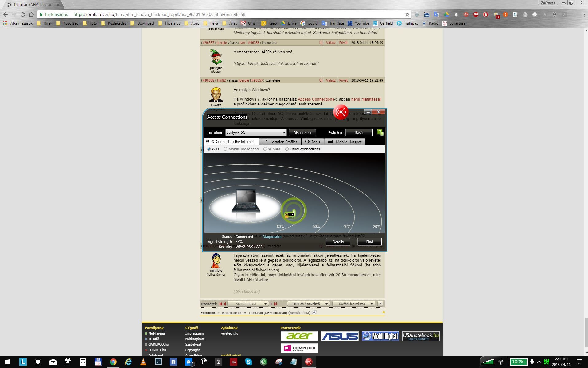Click the up arrow to page top
The width and height of the screenshot is (588, 368).
380,304
